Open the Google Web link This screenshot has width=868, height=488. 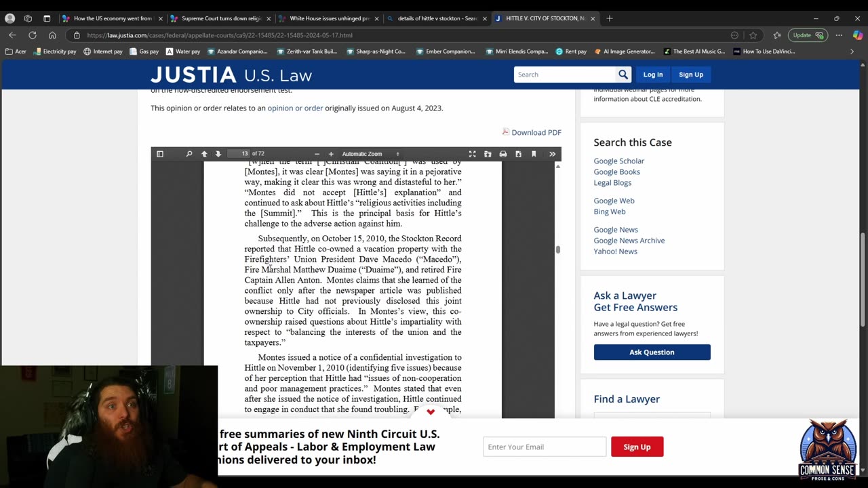pyautogui.click(x=614, y=201)
